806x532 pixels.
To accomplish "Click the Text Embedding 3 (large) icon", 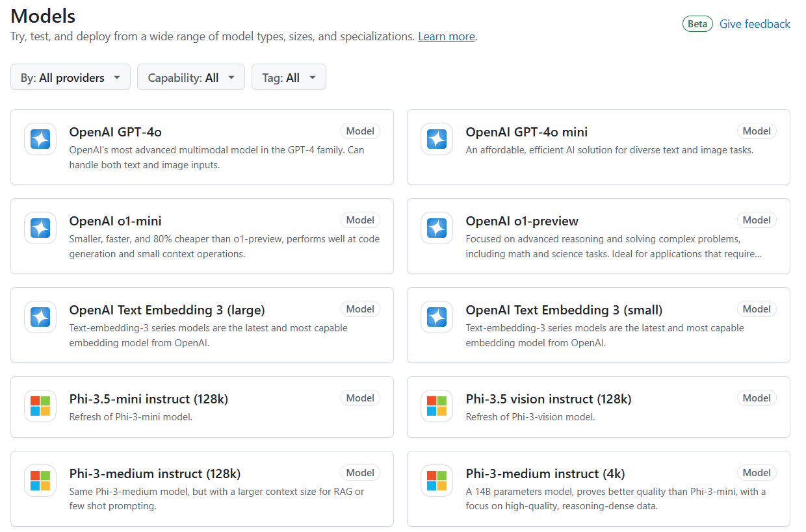I will [x=40, y=317].
